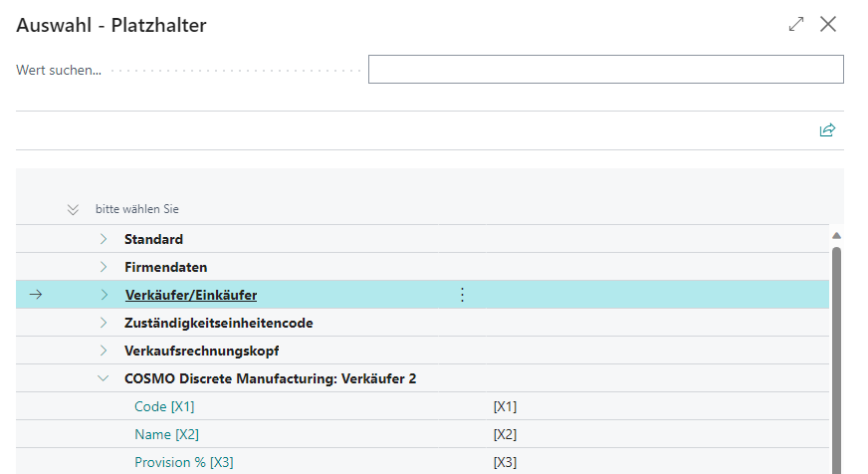Expand the dialog with the diagonal arrows icon
The height and width of the screenshot is (474, 868).
pyautogui.click(x=795, y=25)
